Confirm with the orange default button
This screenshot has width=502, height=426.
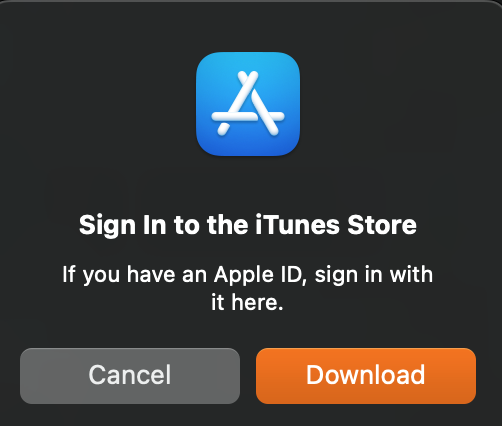(366, 376)
